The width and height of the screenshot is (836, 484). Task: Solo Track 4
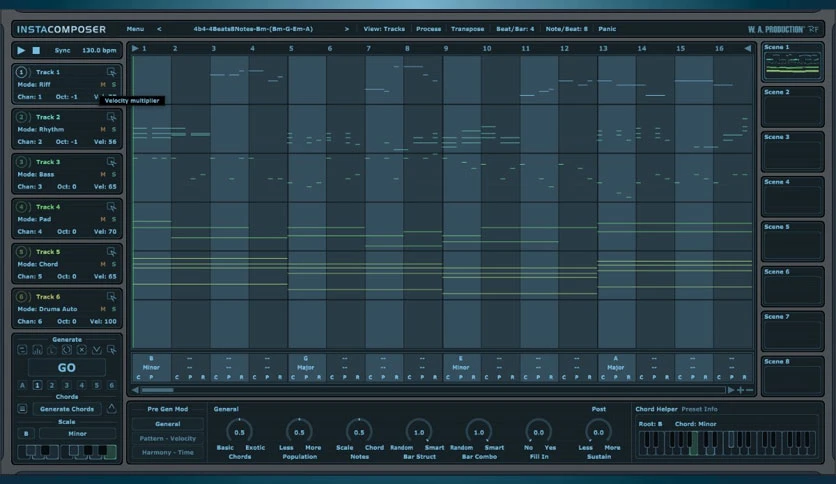(114, 220)
